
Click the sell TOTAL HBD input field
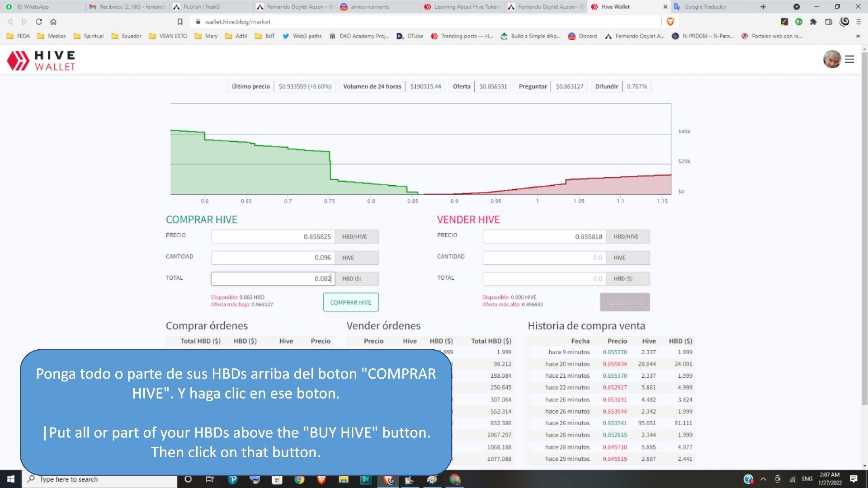point(544,279)
